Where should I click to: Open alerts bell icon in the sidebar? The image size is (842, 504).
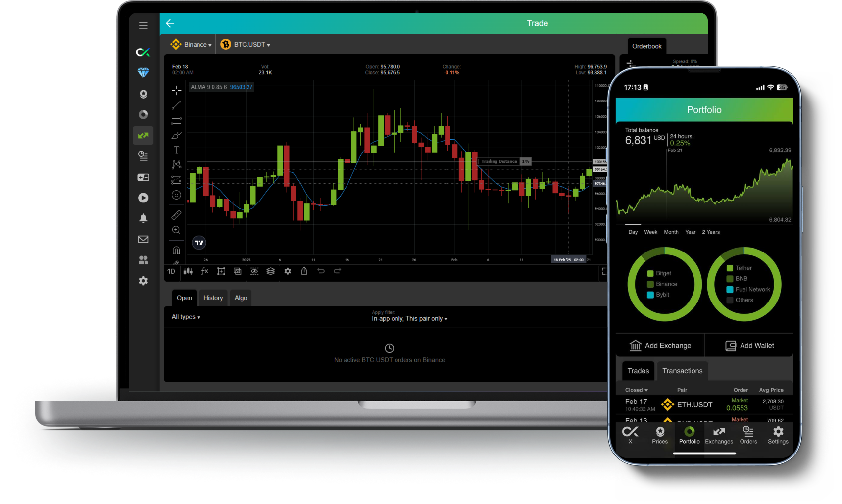[x=143, y=218]
